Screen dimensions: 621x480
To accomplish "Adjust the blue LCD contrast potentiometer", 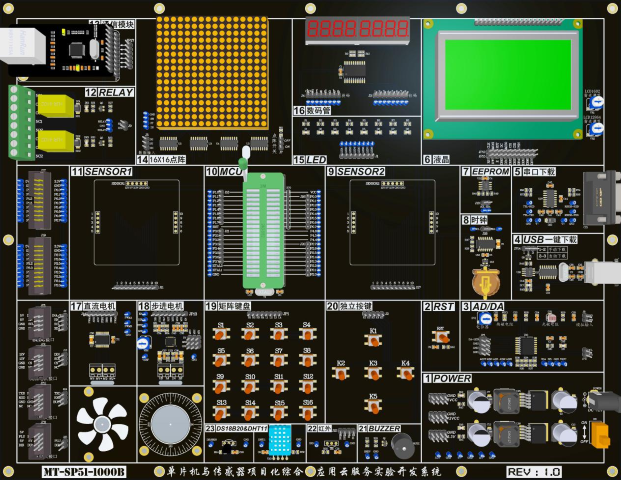I will click(x=596, y=102).
